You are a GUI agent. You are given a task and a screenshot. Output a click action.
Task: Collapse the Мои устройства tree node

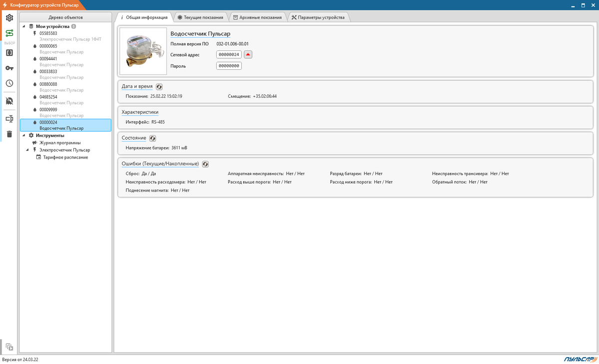(24, 26)
